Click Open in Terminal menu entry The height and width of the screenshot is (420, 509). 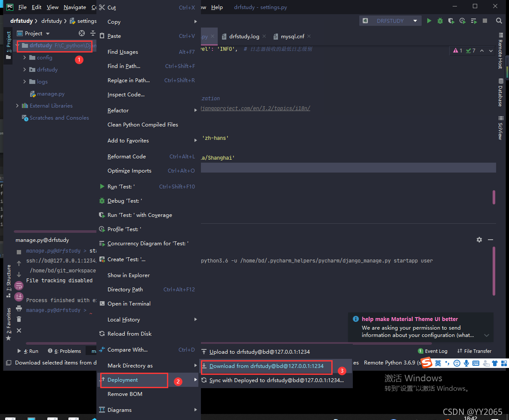(149, 304)
